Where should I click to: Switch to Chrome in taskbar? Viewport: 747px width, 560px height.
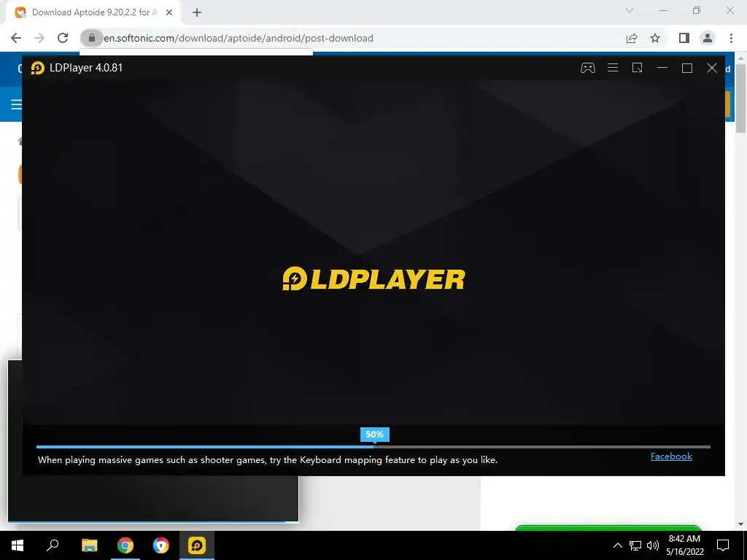pyautogui.click(x=125, y=545)
